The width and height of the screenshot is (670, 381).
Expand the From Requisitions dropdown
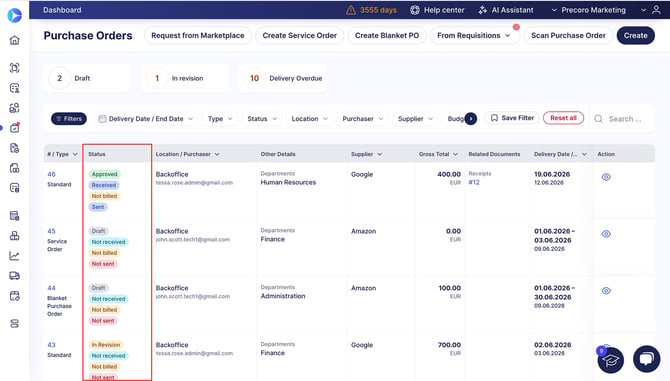click(474, 35)
